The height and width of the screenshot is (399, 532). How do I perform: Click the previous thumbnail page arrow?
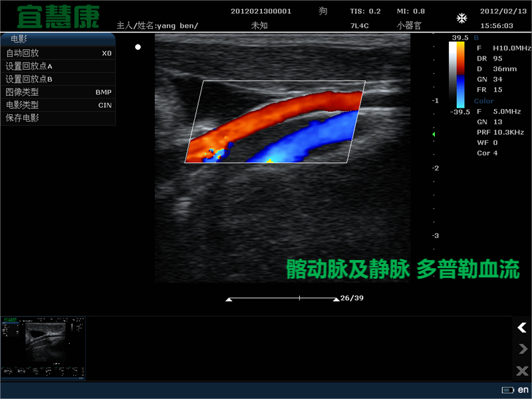tap(522, 327)
